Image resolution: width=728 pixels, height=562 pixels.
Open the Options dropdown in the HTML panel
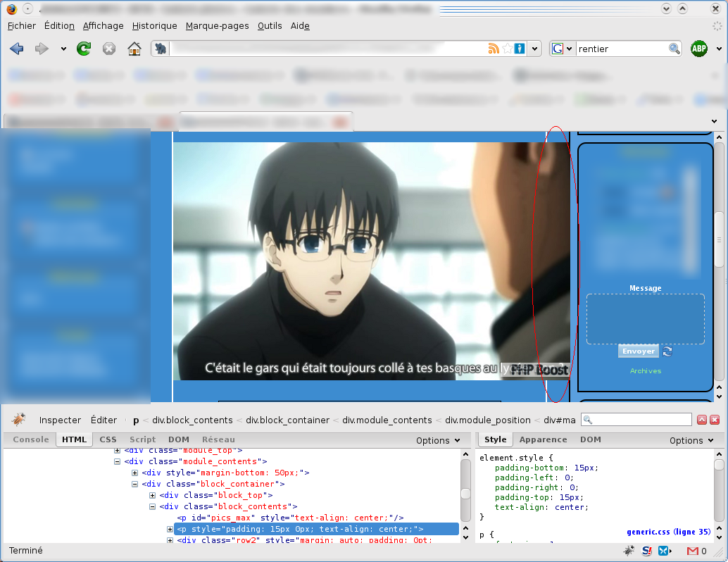[x=438, y=440]
